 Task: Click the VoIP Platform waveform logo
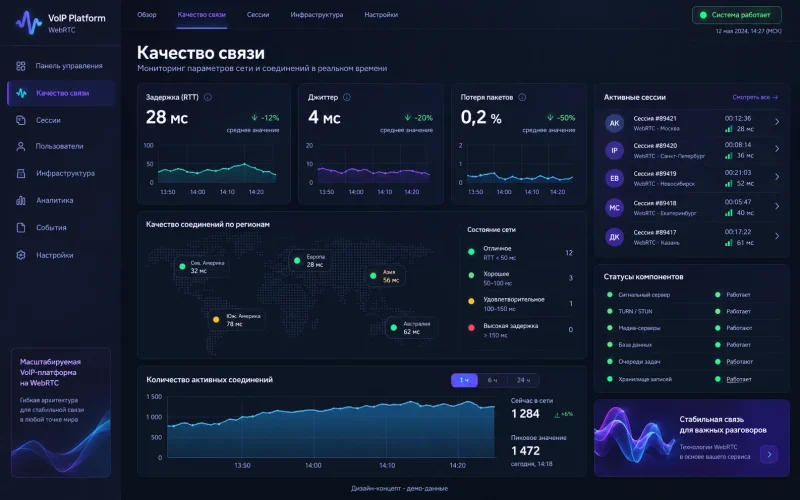click(x=29, y=23)
